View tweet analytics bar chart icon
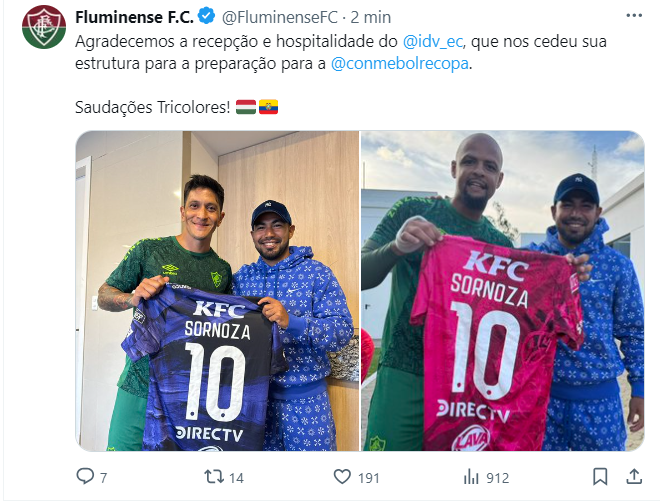This screenshot has width=660, height=501. (x=471, y=477)
